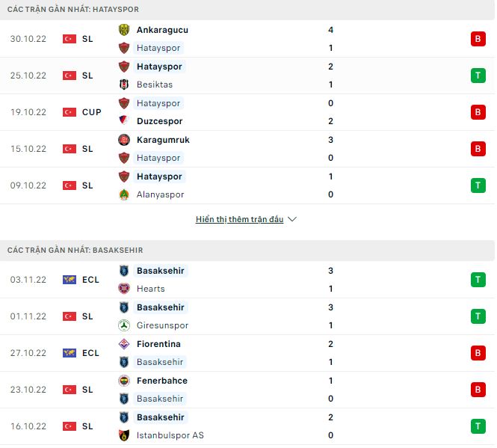Click the Fenerbahce team crest icon
The height and width of the screenshot is (448, 497).
click(124, 381)
